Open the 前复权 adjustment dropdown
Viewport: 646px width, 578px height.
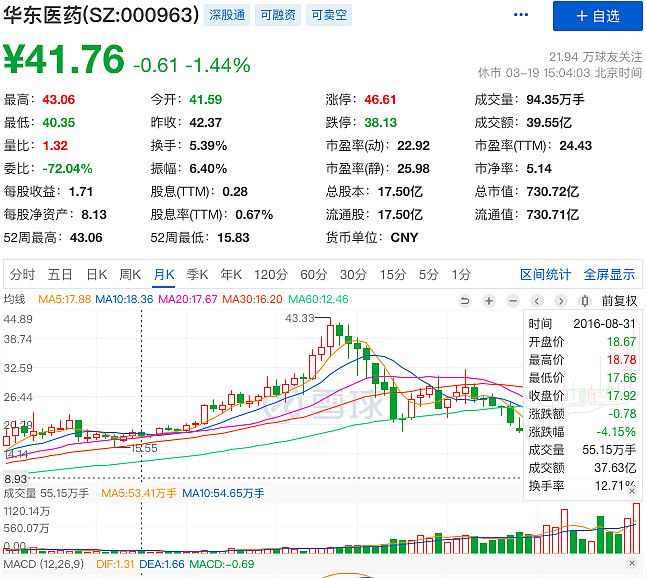[x=619, y=301]
